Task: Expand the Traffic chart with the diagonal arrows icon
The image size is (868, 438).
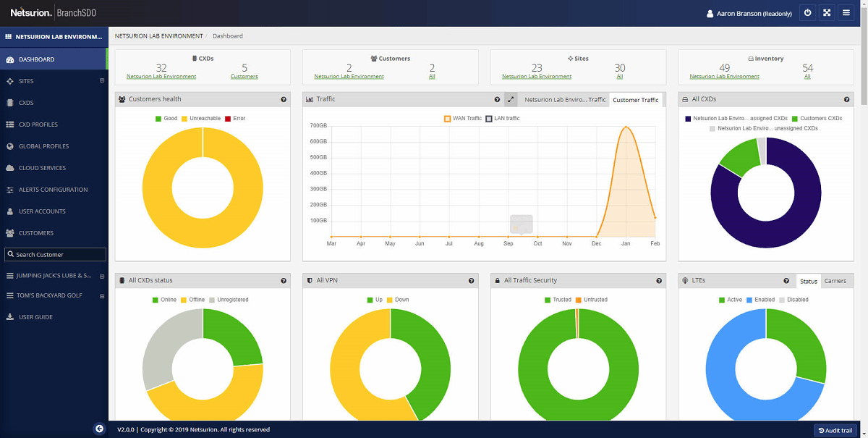Action: (x=511, y=99)
